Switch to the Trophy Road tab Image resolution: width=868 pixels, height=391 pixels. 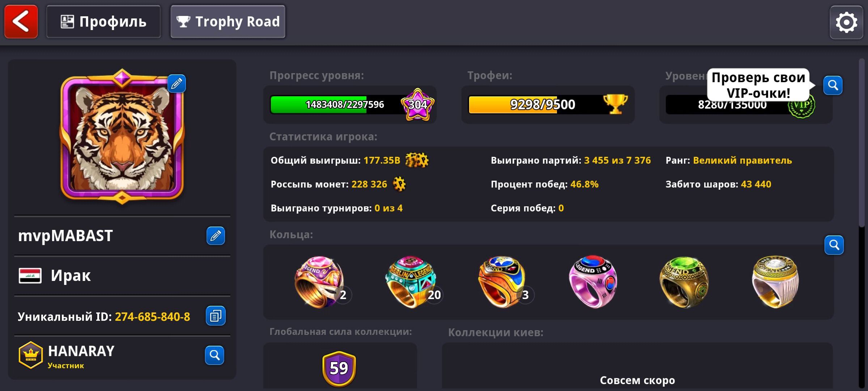point(228,22)
